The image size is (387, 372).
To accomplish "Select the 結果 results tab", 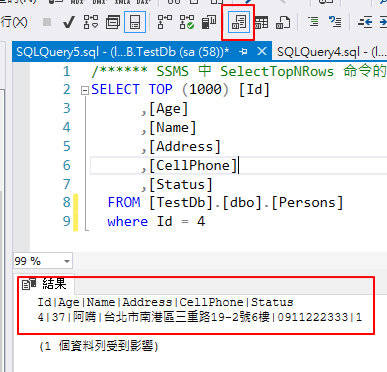I will [x=44, y=284].
